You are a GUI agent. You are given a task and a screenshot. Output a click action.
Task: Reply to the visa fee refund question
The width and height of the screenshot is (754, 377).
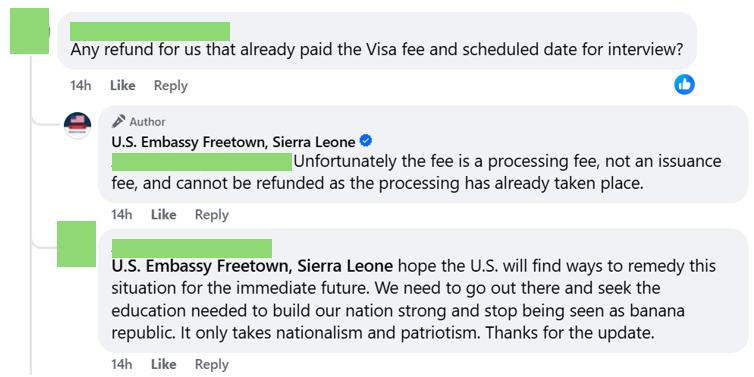171,86
